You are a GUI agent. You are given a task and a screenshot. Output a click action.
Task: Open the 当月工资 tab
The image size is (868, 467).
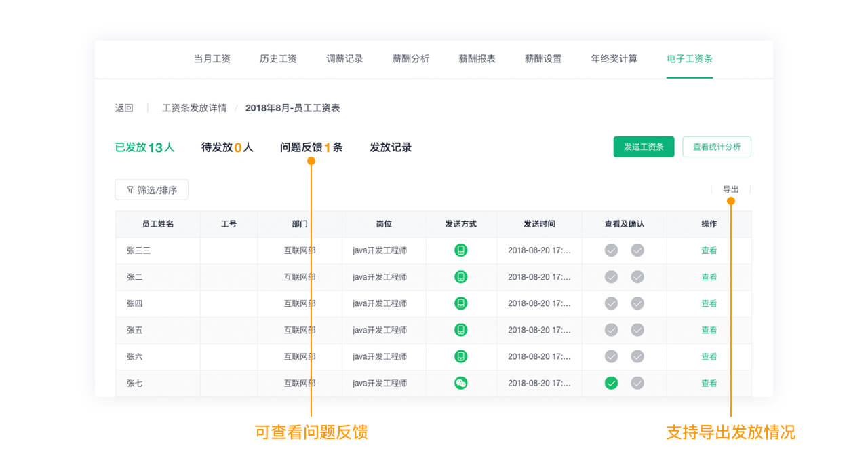pos(212,59)
